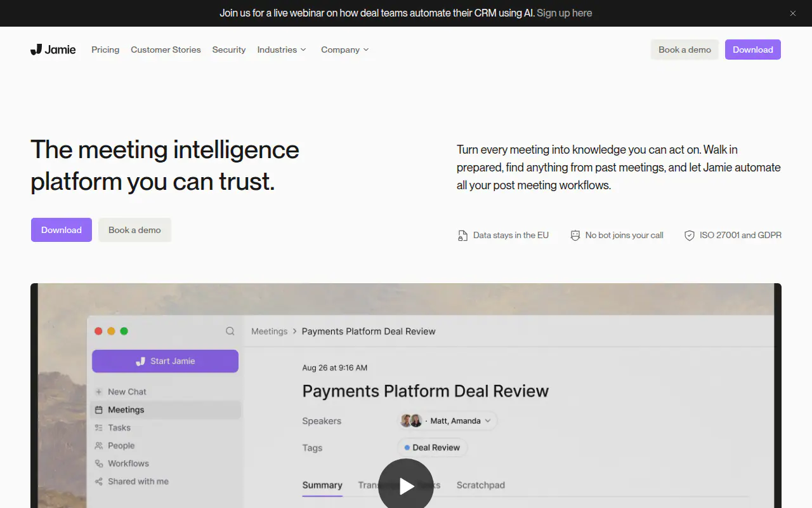Viewport: 812px width, 508px height.
Task: Click the Sign up here webinar link
Action: click(565, 13)
